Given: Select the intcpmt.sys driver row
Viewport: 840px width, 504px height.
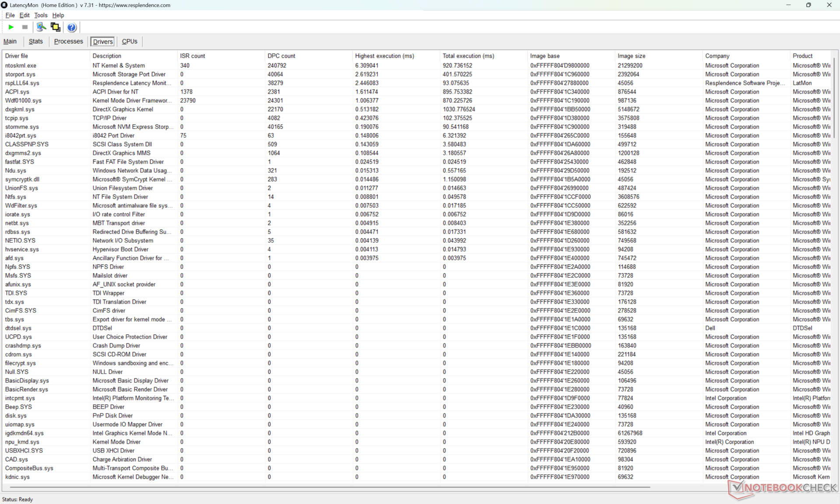Looking at the screenshot, I should click(416, 398).
